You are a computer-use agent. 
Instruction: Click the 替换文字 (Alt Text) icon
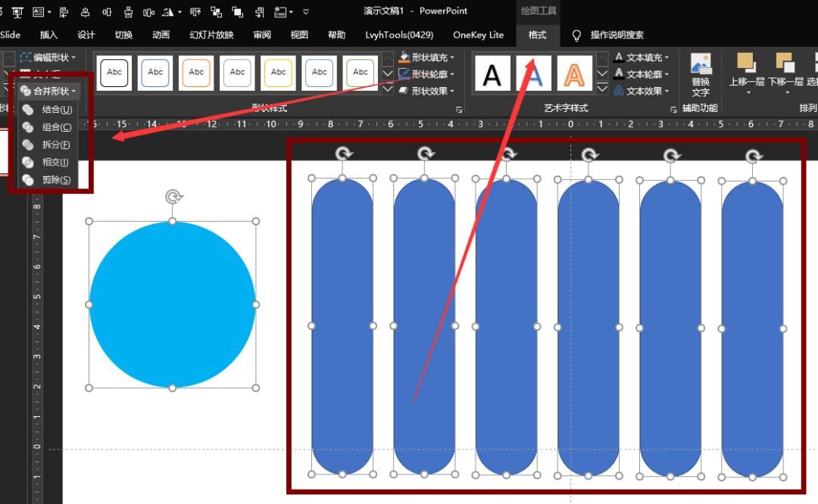(701, 67)
